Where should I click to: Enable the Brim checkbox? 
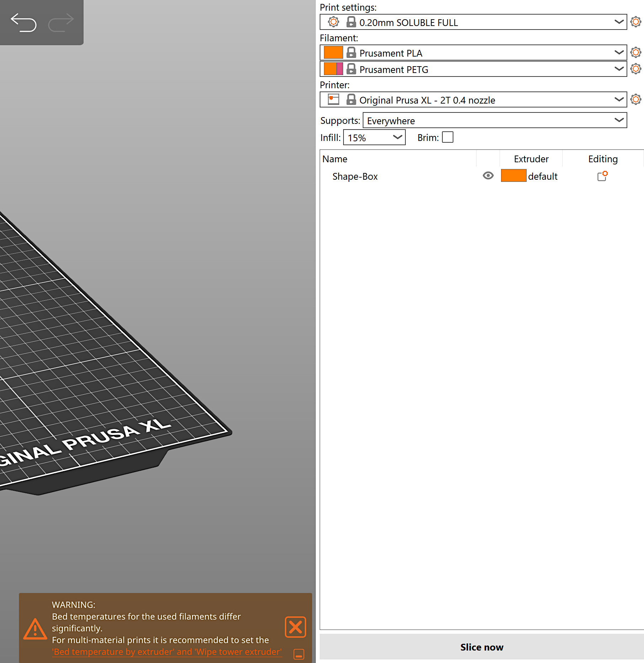[x=447, y=137]
